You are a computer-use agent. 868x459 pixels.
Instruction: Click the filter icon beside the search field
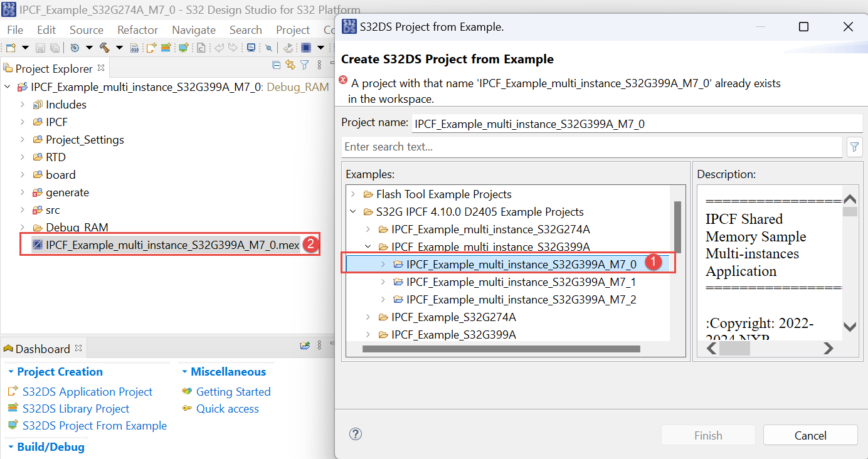(854, 147)
